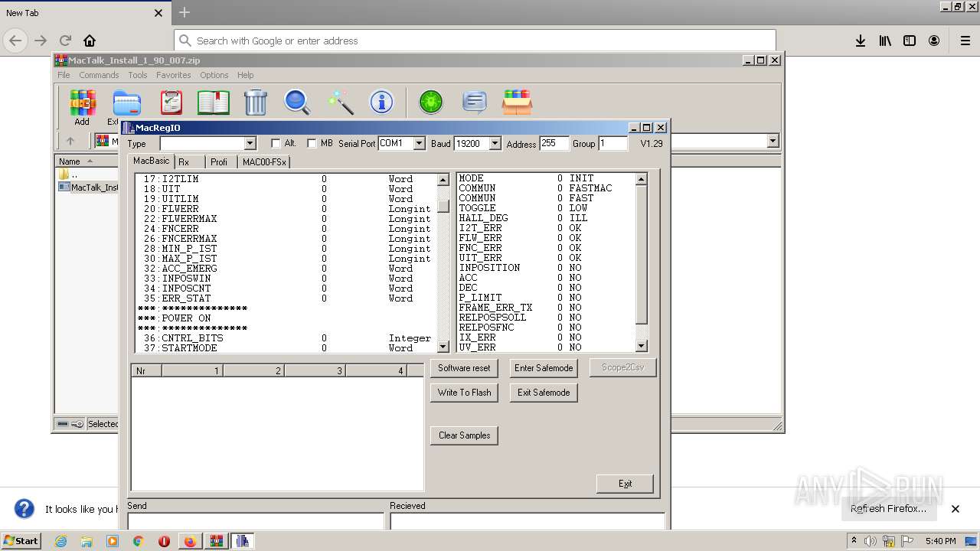This screenshot has height=551, width=980.
Task: Expand the Type dropdown in MacRegIO
Action: point(250,143)
